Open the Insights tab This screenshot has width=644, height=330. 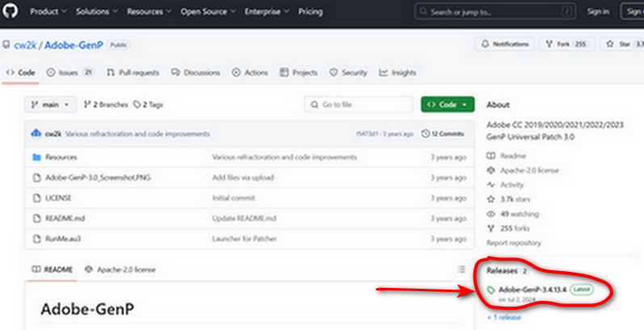(x=398, y=73)
